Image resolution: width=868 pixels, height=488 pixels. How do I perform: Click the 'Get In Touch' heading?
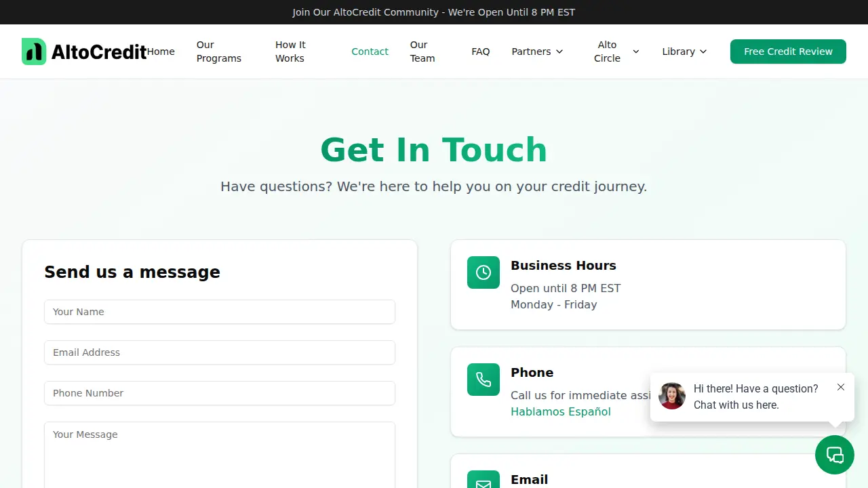(434, 150)
